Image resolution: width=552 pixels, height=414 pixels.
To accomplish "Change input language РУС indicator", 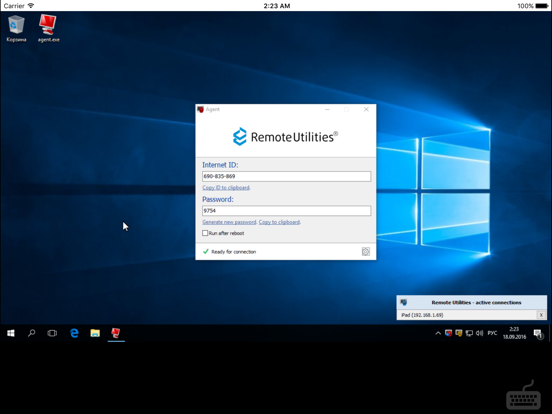I will (492, 333).
